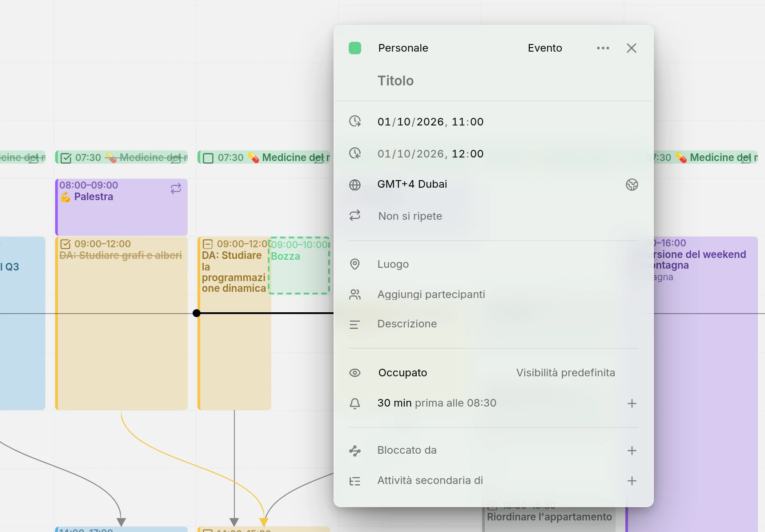Click the Bloccato da dependency icon
Viewport: 765px width, 532px height.
click(355, 451)
